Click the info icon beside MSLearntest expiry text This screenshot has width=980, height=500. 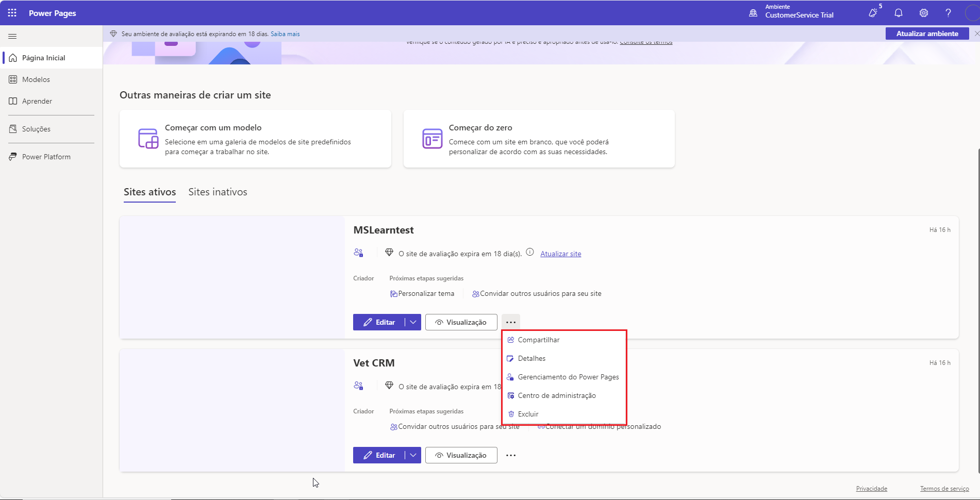(x=529, y=253)
